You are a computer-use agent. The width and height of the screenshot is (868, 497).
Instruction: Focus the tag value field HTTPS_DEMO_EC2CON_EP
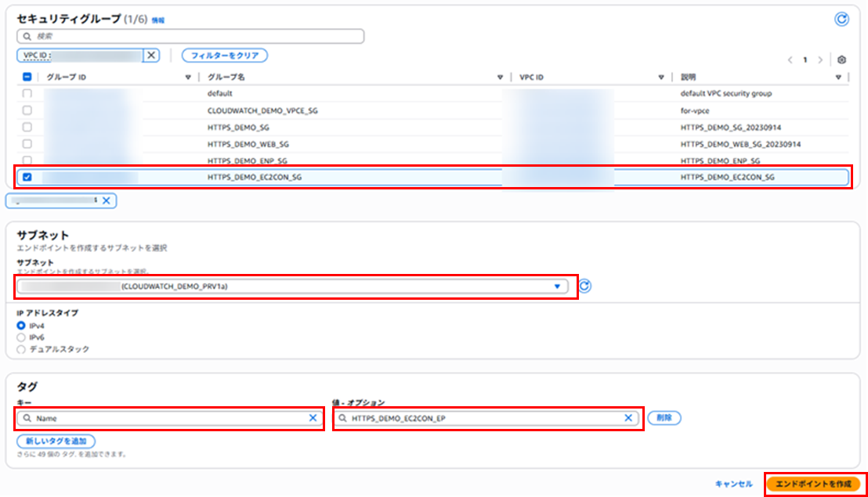pos(487,418)
